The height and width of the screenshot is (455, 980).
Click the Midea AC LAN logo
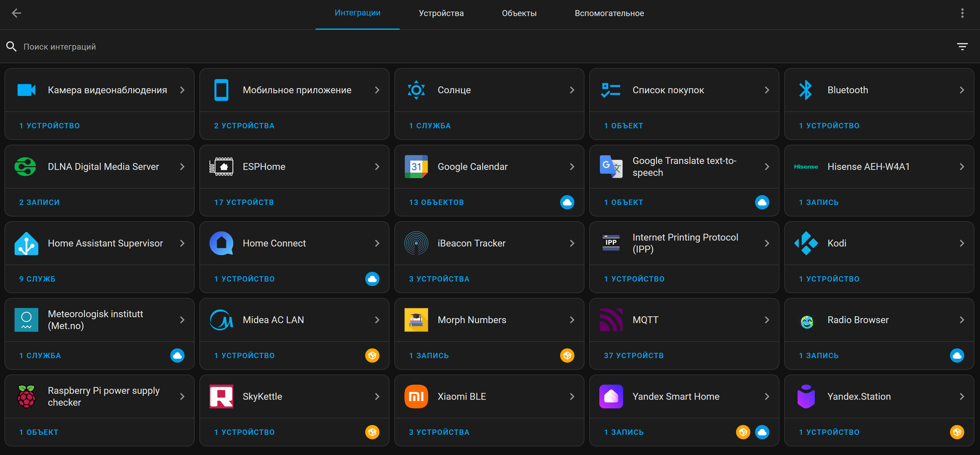click(x=221, y=320)
